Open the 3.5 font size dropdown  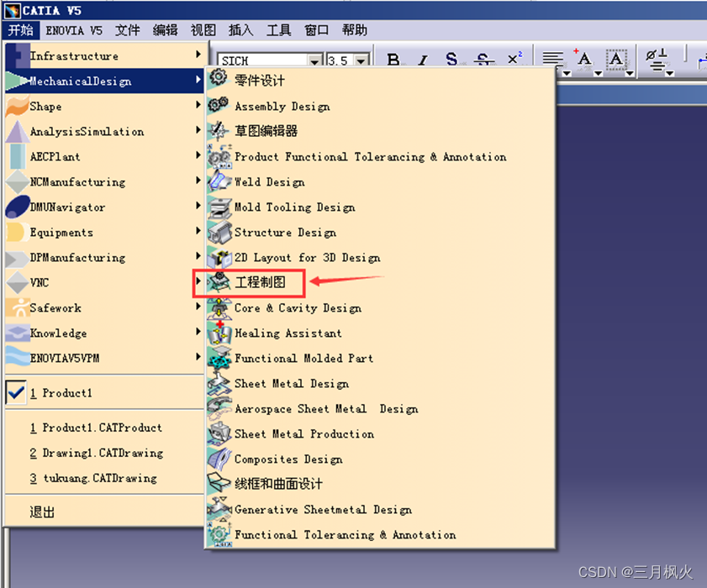tap(361, 60)
